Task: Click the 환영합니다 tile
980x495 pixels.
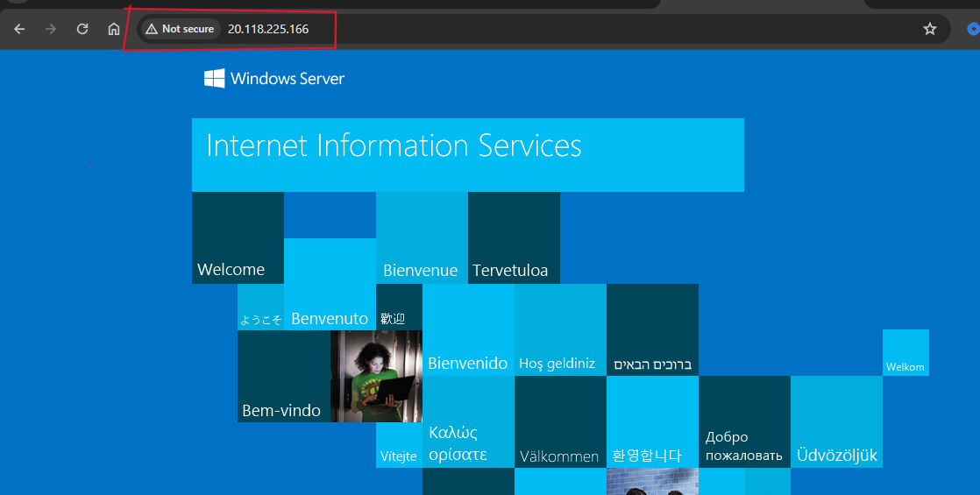Action: 652,422
